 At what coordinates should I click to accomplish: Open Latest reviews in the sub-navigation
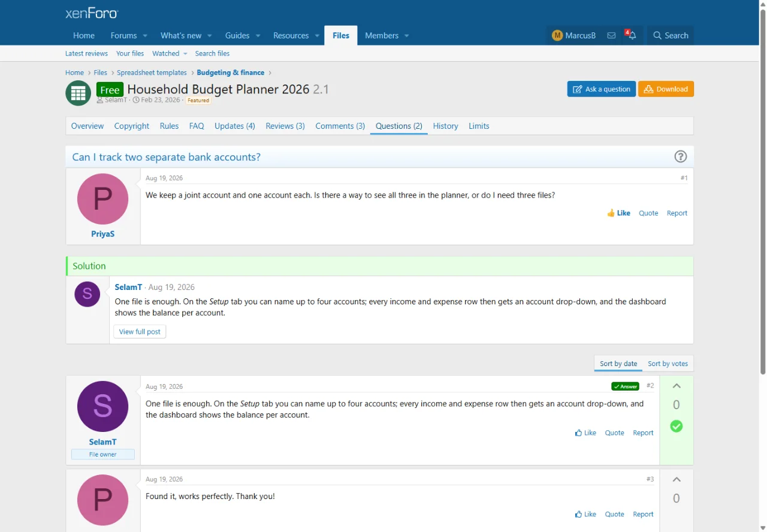pos(86,53)
